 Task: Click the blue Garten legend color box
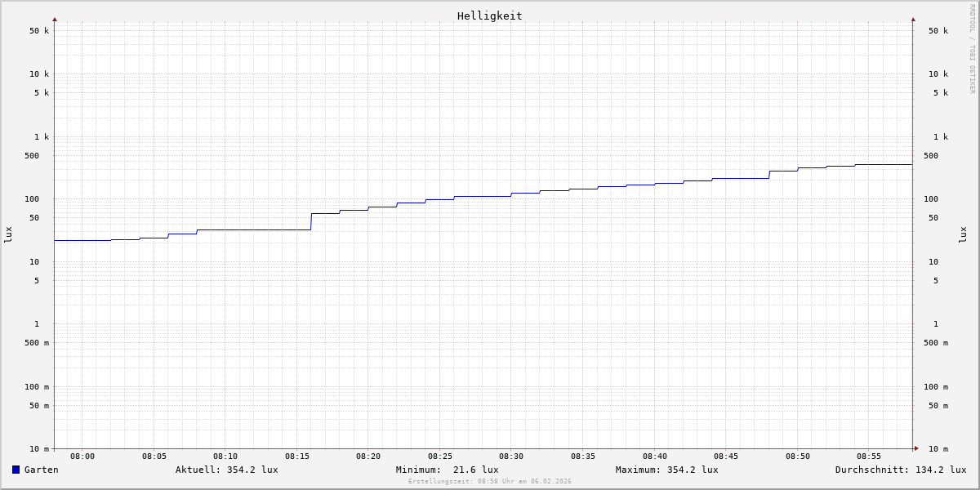[16, 470]
